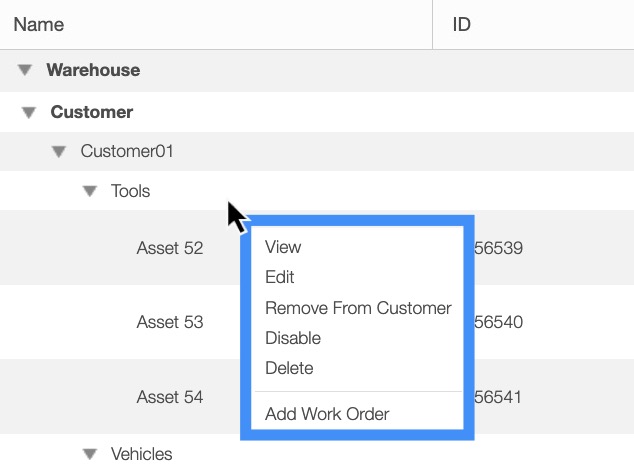Collapse the Customer group triangle
634x470 pixels.
[30, 112]
